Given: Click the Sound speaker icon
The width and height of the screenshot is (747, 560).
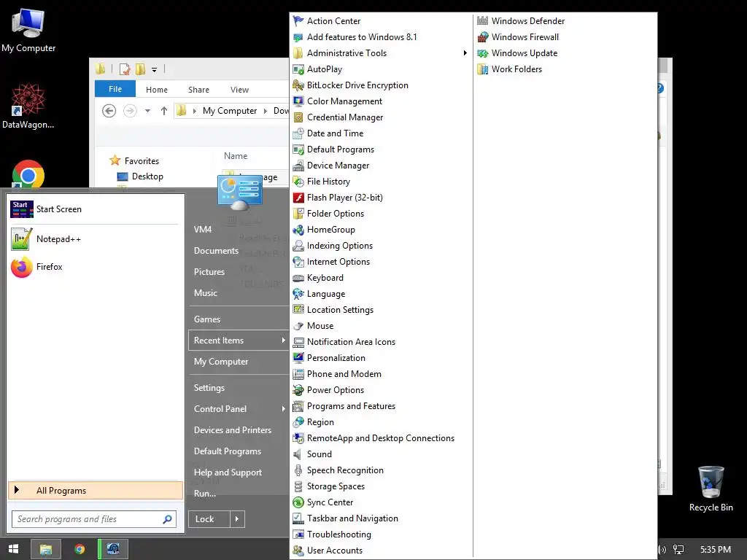Looking at the screenshot, I should pos(298,454).
